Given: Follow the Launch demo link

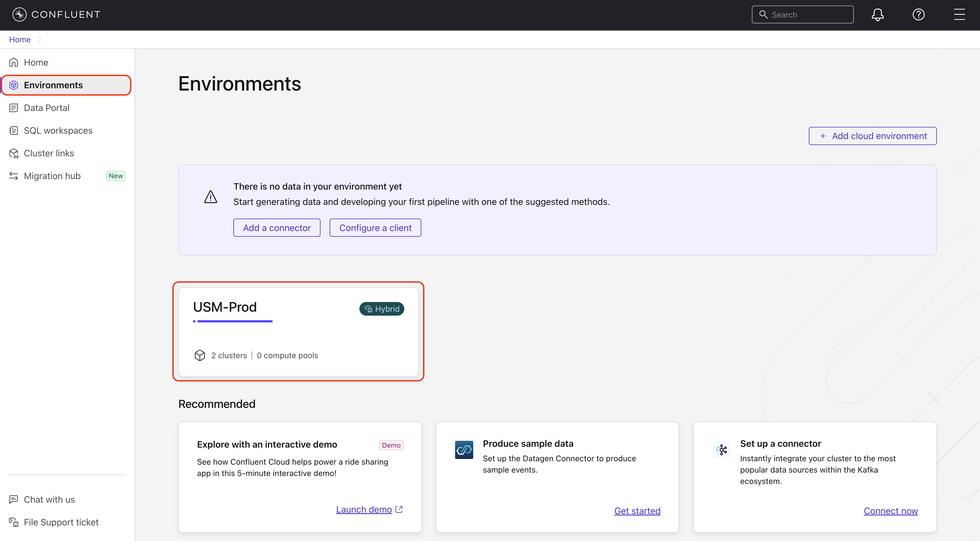Looking at the screenshot, I should (364, 509).
